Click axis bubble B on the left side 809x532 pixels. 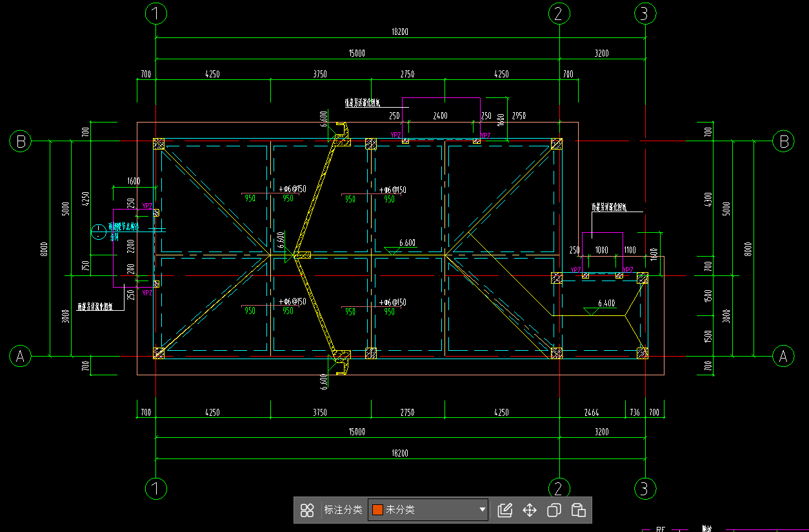(21, 141)
